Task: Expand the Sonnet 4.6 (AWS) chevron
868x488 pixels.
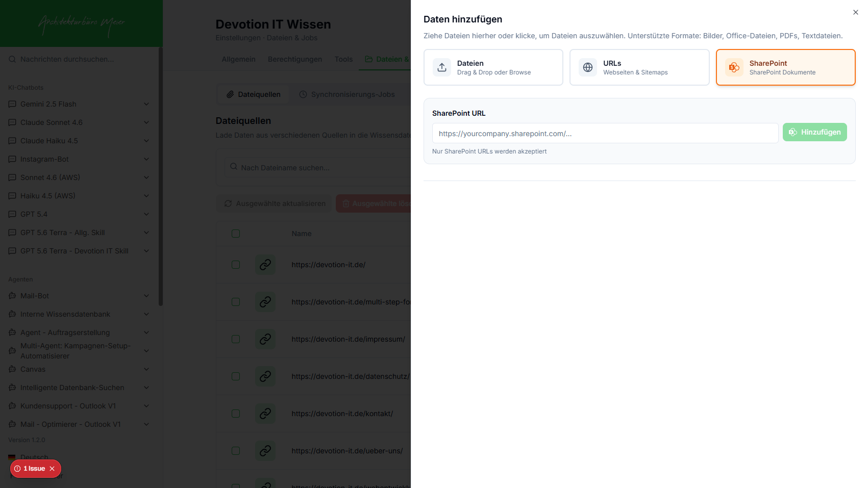Action: [146, 177]
